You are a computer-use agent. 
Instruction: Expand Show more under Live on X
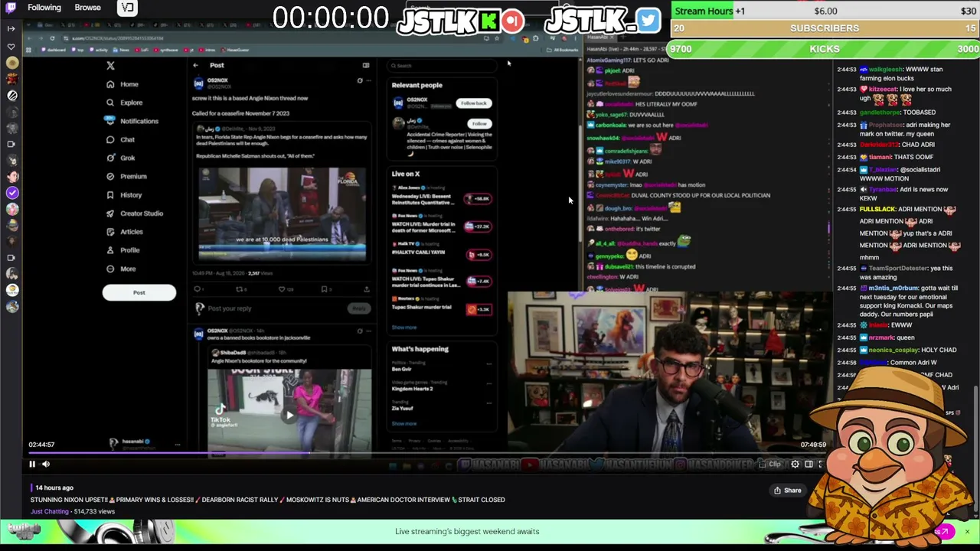[404, 328]
